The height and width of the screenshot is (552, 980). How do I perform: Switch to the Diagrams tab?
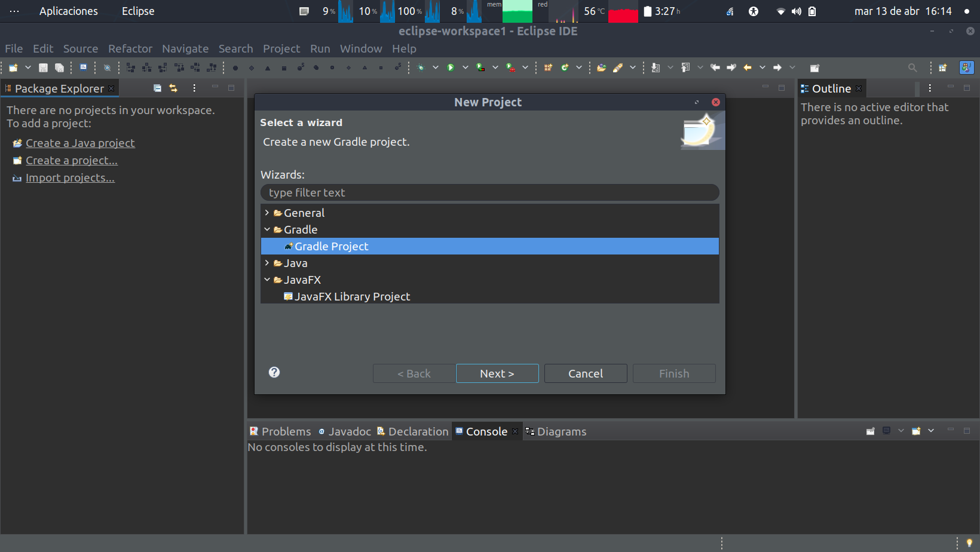coord(556,431)
